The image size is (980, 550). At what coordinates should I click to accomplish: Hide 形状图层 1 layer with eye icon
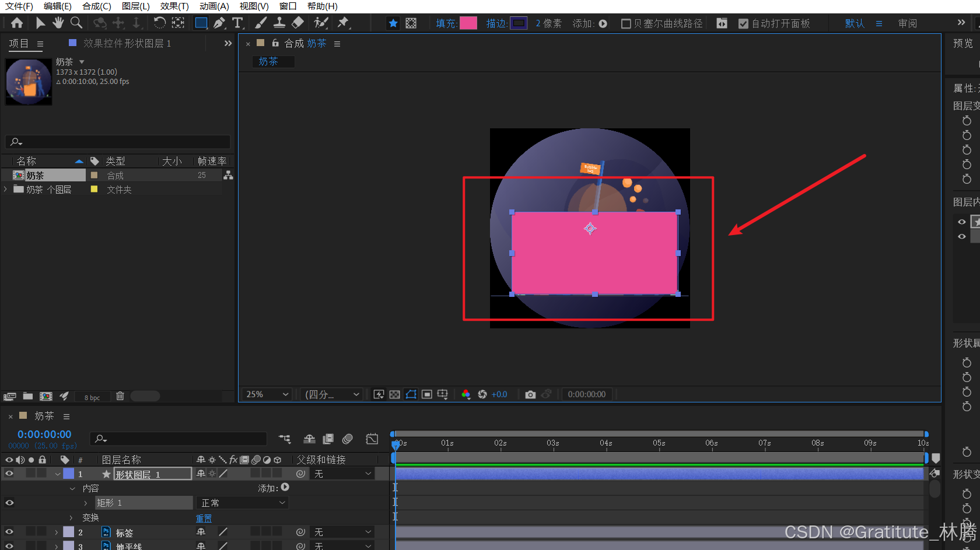point(9,474)
